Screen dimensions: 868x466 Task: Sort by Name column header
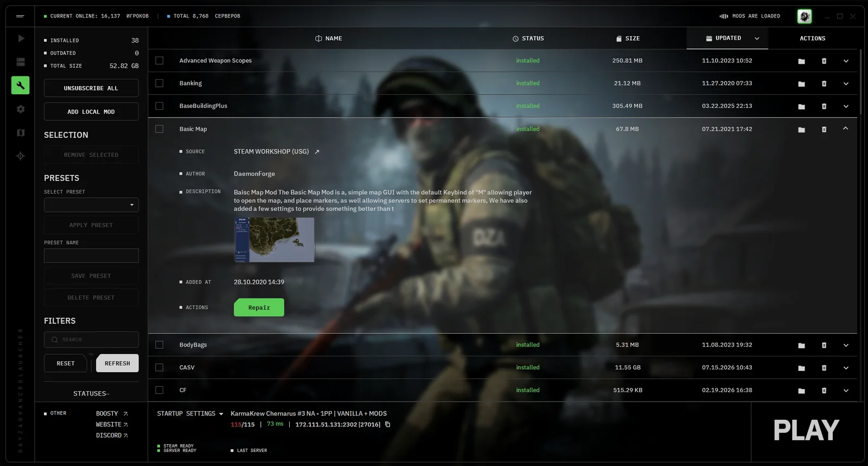pyautogui.click(x=328, y=39)
